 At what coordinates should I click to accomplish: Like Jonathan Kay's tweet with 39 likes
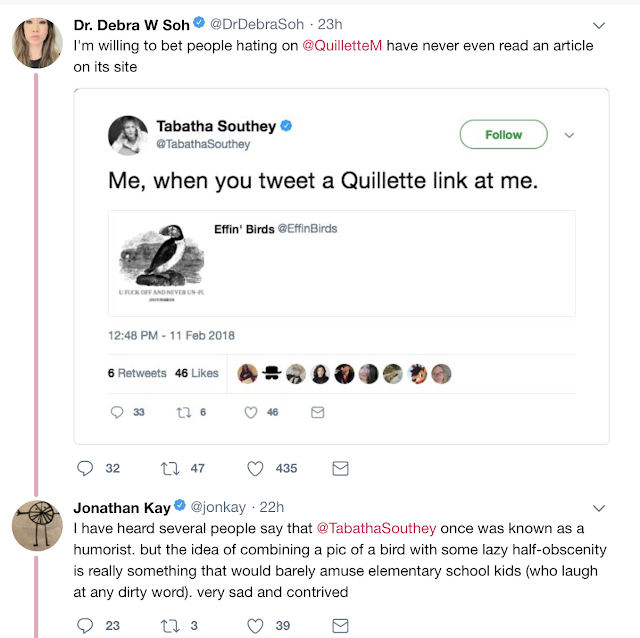coord(255,625)
